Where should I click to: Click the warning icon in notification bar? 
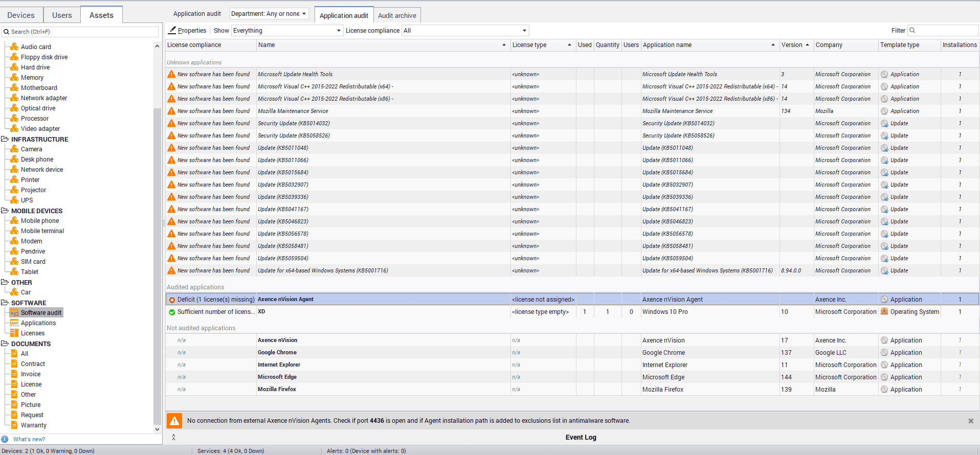click(x=174, y=421)
